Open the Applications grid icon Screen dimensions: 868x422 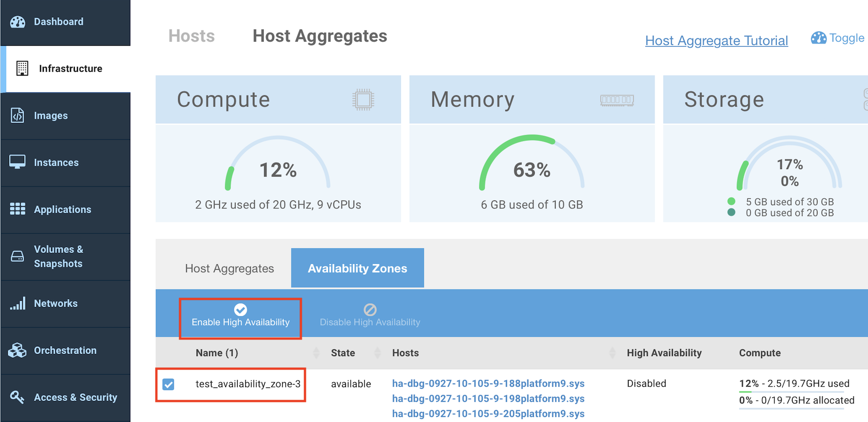[x=18, y=209]
